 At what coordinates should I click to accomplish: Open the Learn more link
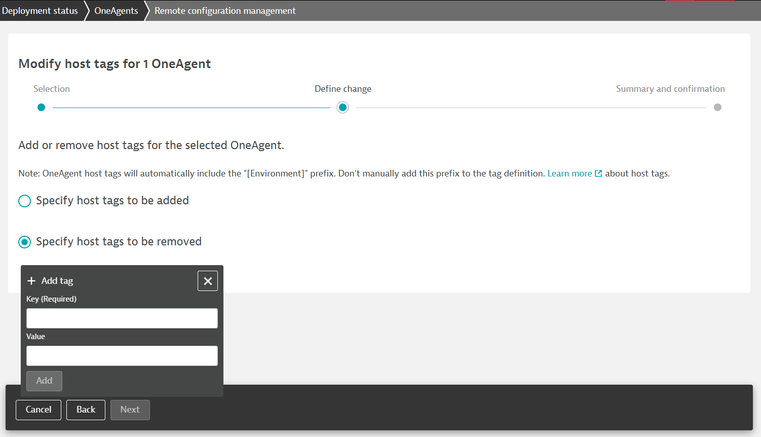coord(569,173)
